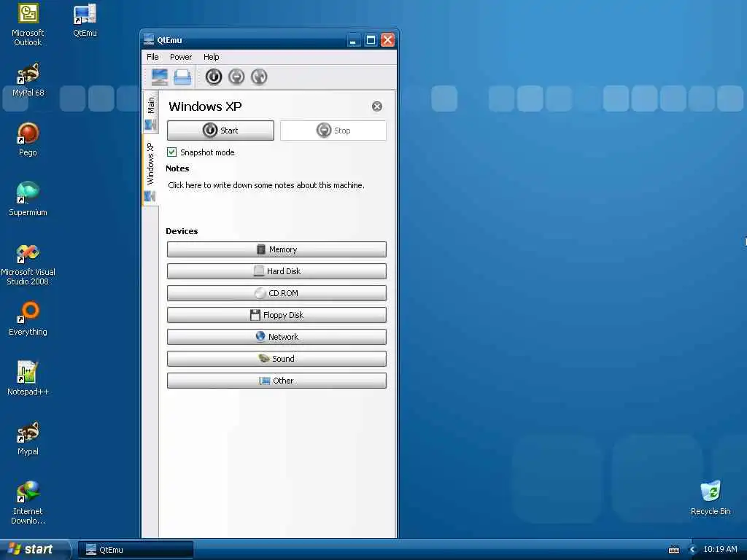Open the Power menu

coord(181,57)
